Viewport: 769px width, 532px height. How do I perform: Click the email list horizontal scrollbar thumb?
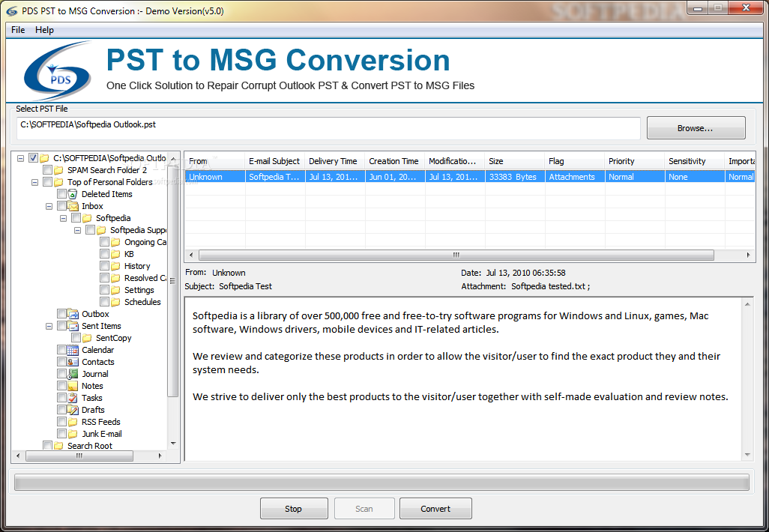456,255
